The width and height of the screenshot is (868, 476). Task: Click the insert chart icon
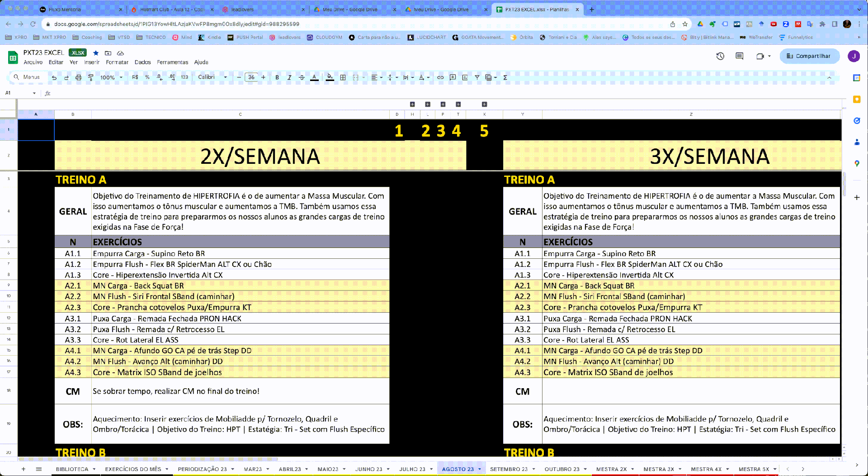pos(465,77)
